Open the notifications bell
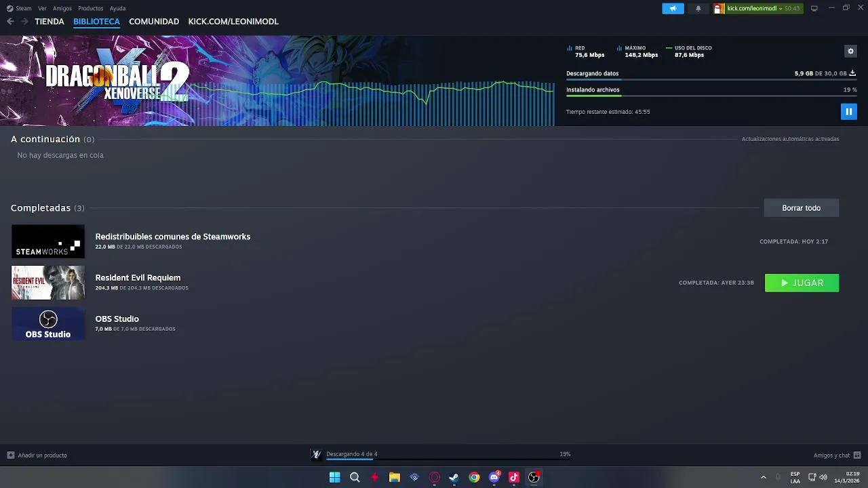 tap(698, 8)
